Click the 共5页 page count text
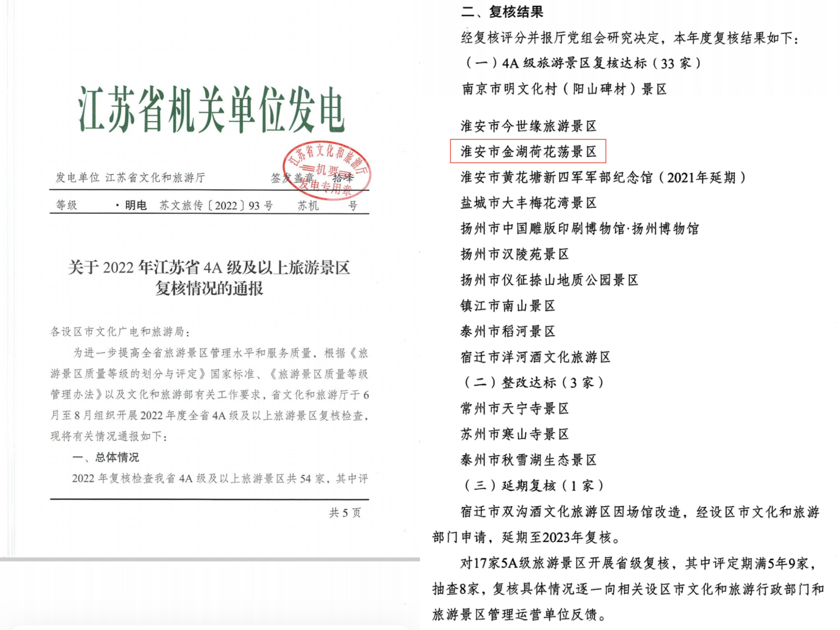The image size is (840, 630). (345, 512)
